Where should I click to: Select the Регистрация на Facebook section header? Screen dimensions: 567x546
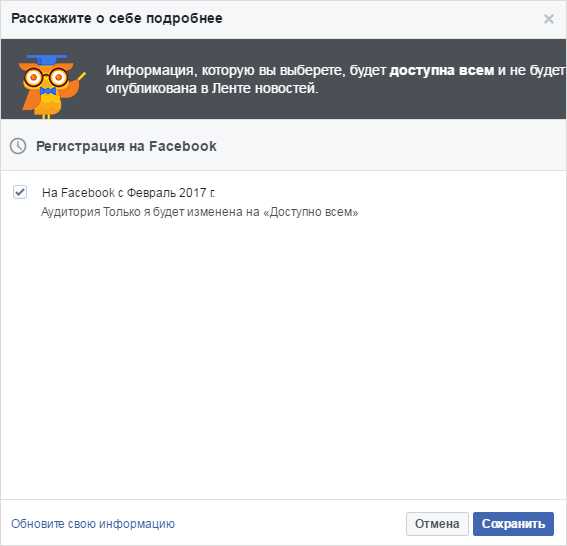126,146
